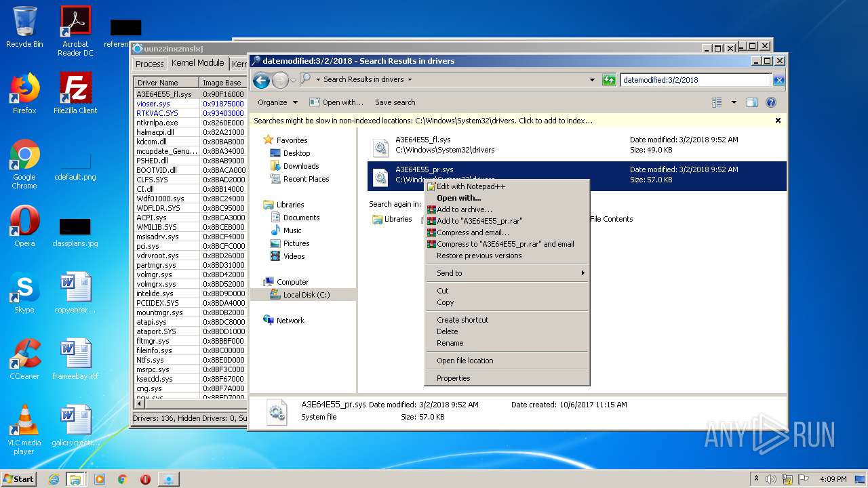Click Edit with Notepad++ in context menu
868x488 pixels.
click(x=507, y=186)
